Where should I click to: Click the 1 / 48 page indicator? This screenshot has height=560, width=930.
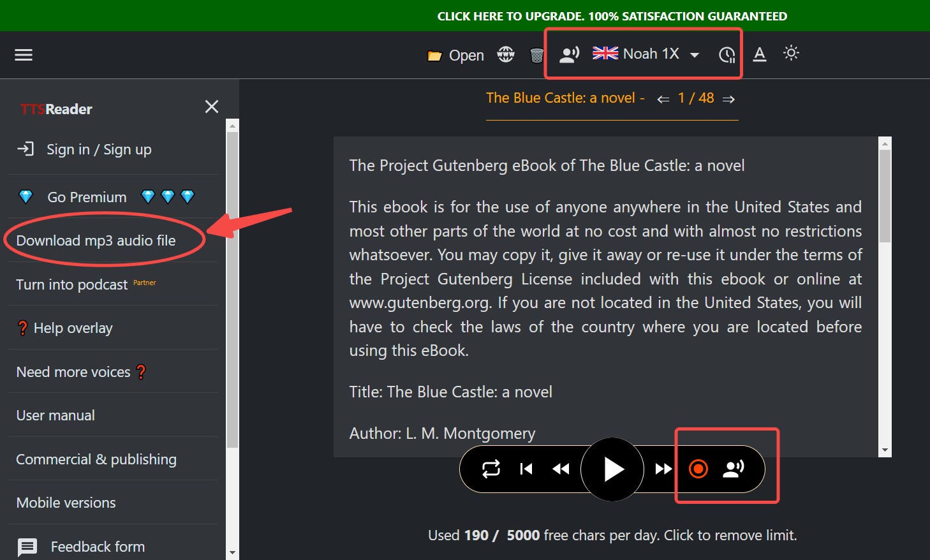click(696, 98)
